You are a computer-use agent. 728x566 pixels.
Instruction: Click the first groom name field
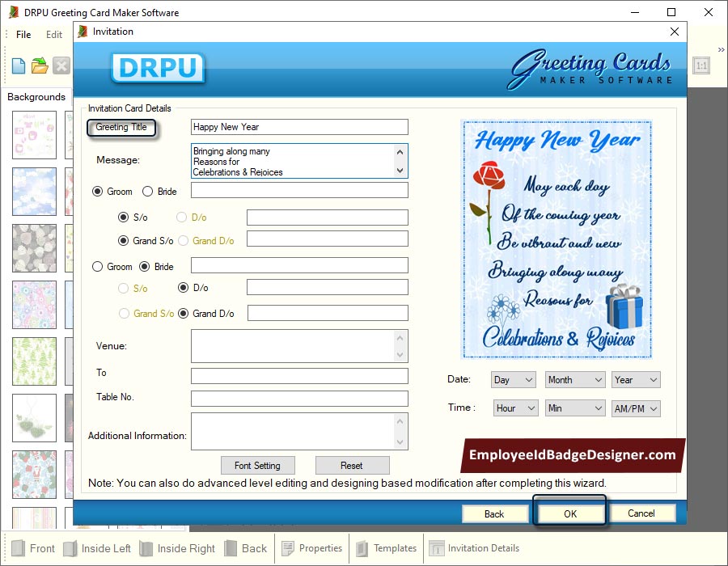(x=299, y=190)
